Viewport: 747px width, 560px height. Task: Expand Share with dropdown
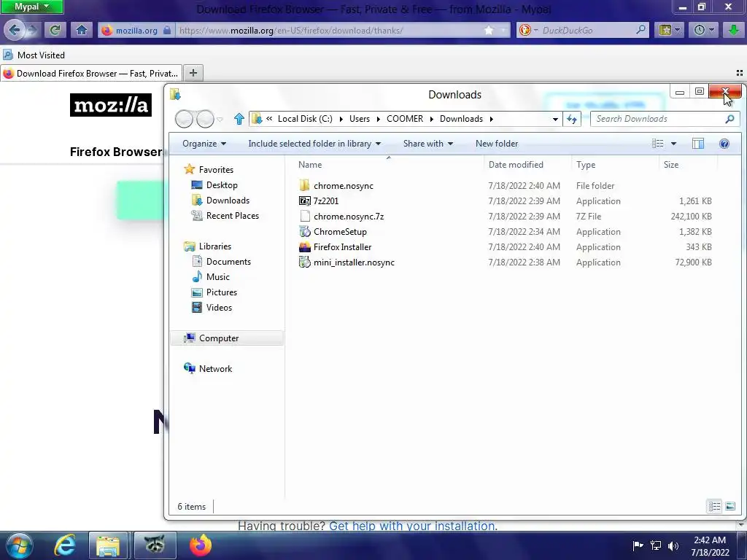427,144
